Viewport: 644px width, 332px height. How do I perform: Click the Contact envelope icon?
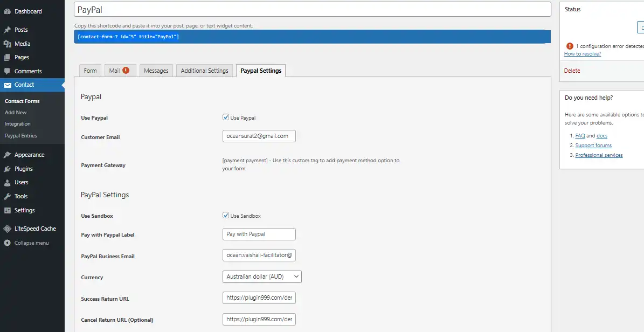[7, 85]
